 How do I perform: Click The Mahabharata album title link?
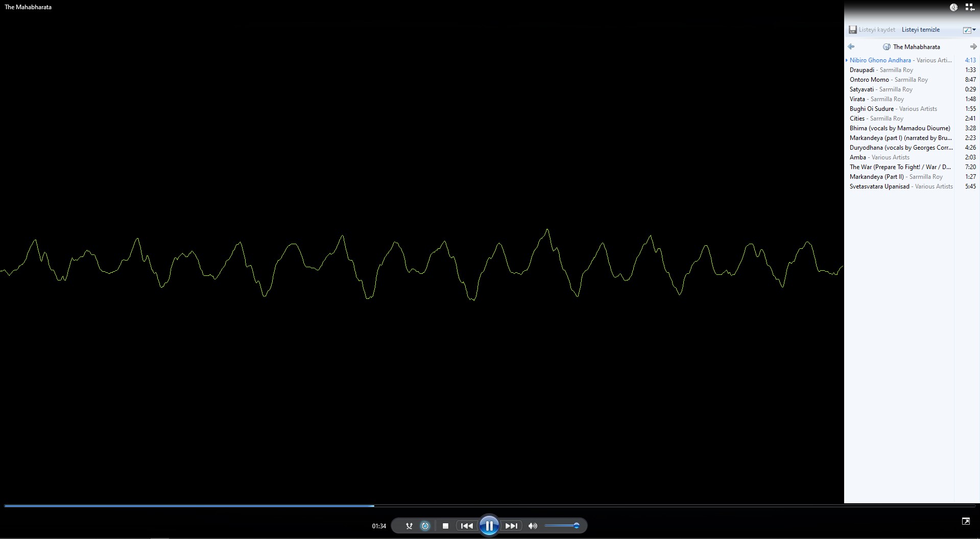click(x=916, y=47)
